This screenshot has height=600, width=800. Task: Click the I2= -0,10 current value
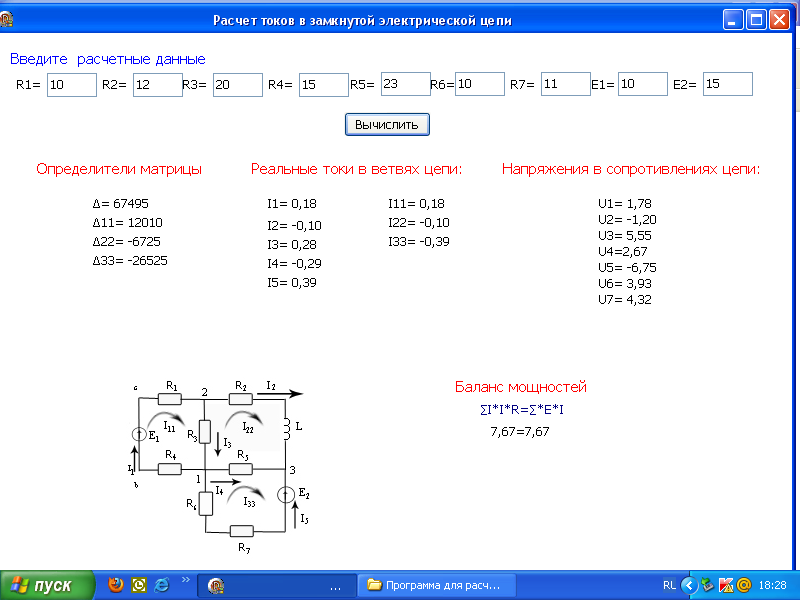click(294, 226)
